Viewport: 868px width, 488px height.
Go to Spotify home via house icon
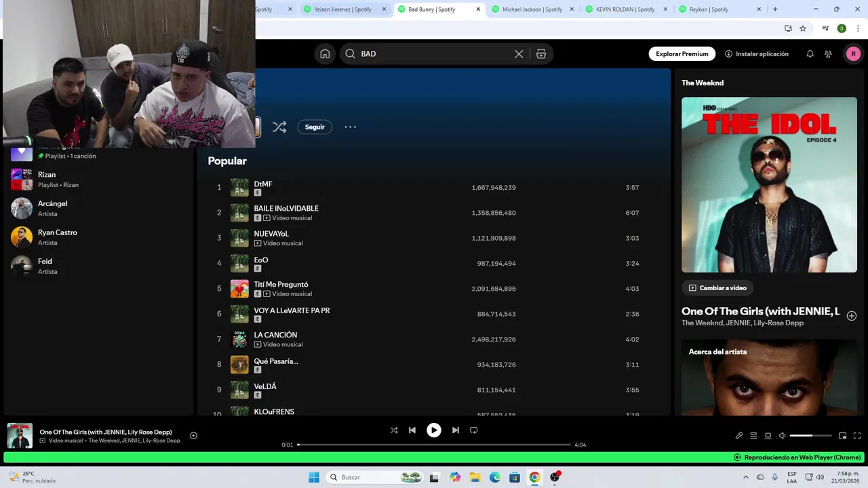pos(325,54)
